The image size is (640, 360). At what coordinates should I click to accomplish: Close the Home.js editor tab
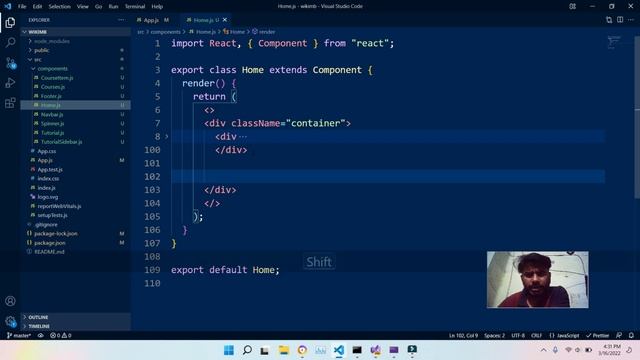point(224,20)
